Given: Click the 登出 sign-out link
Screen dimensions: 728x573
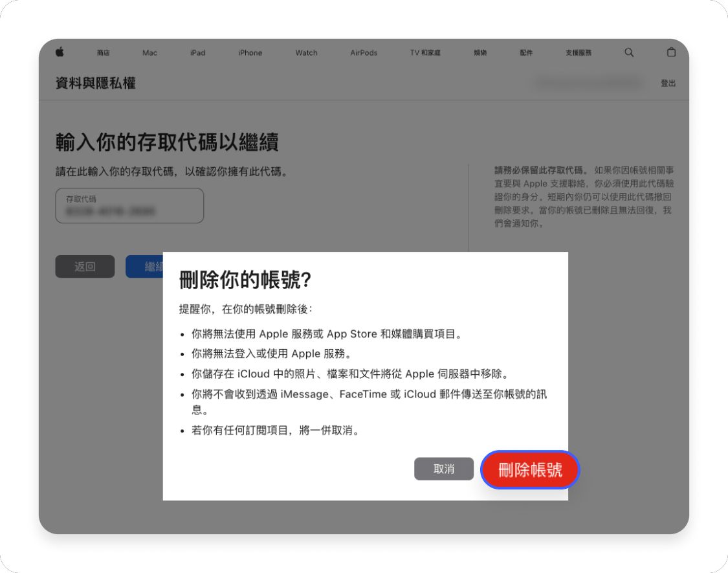Looking at the screenshot, I should (x=668, y=83).
